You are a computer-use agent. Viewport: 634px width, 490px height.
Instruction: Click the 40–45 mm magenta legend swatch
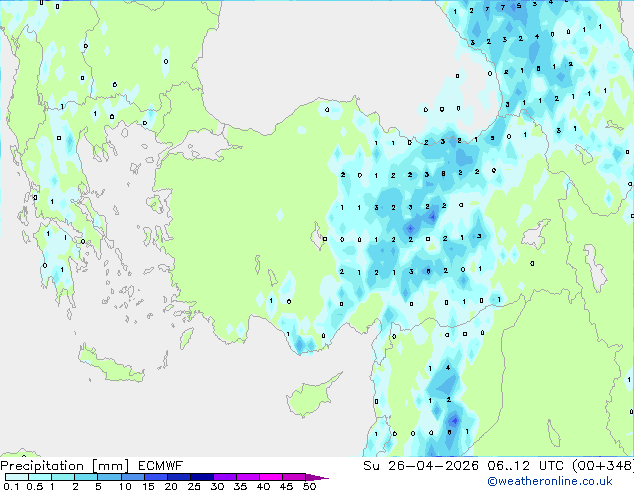coord(271,477)
